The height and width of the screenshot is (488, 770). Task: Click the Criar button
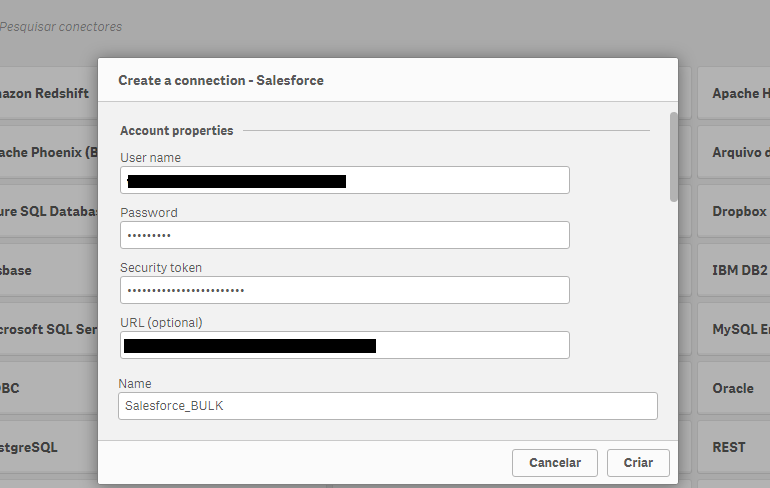tap(638, 462)
